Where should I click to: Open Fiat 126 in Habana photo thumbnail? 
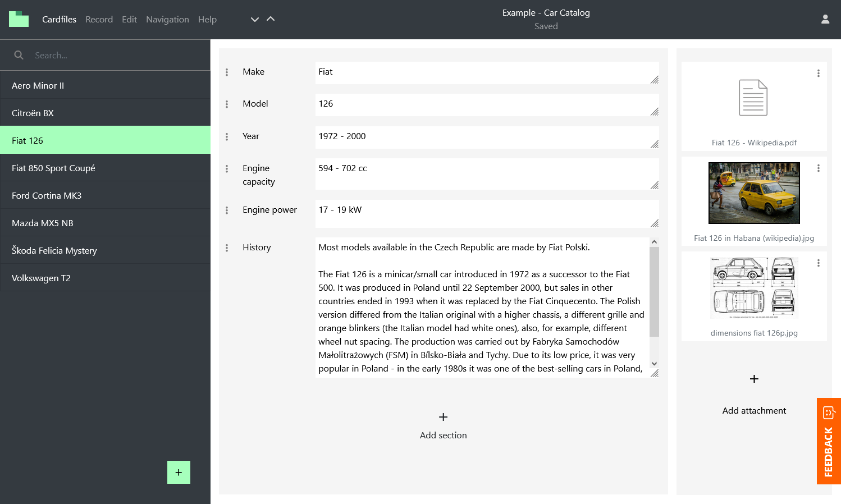coord(753,193)
